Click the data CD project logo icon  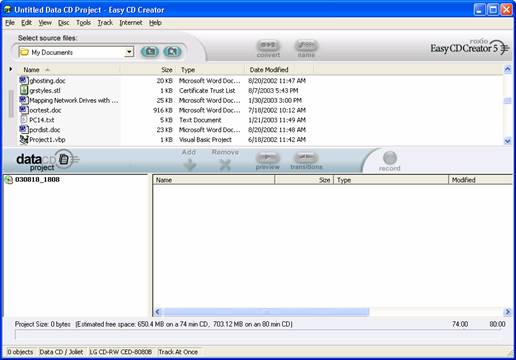pos(64,159)
